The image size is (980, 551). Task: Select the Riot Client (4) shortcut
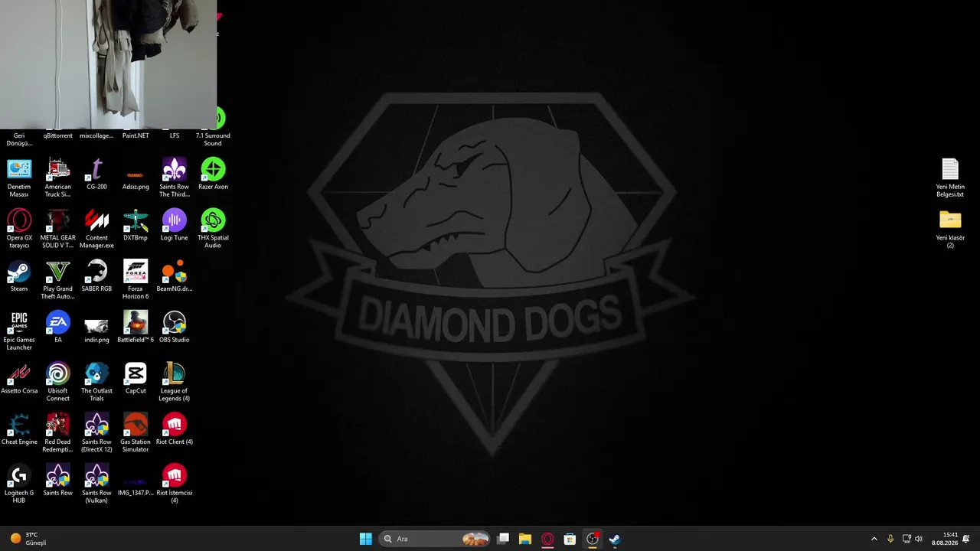pyautogui.click(x=175, y=429)
